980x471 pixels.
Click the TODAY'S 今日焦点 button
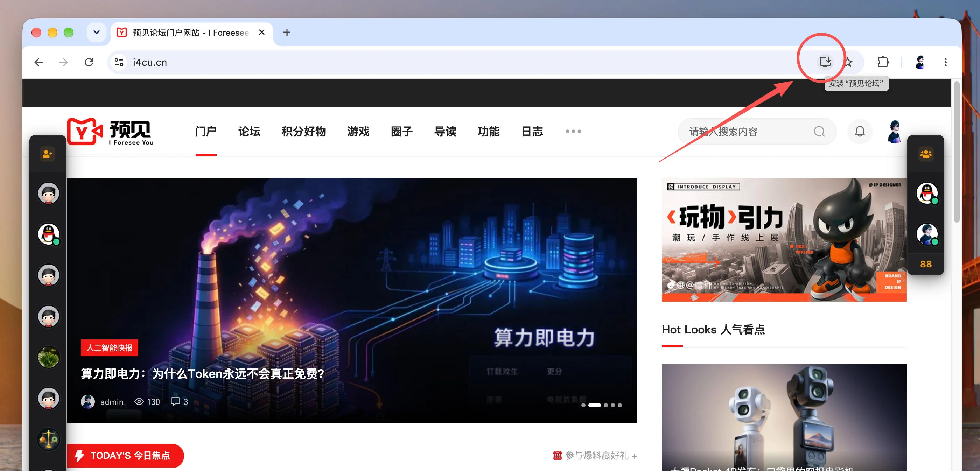(x=125, y=455)
